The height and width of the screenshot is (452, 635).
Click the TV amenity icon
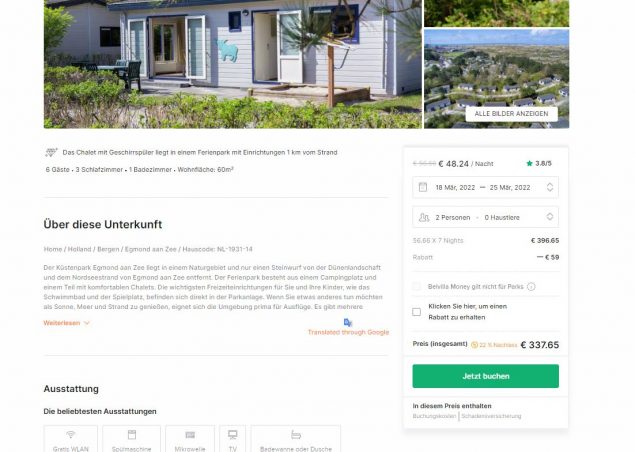click(x=232, y=435)
